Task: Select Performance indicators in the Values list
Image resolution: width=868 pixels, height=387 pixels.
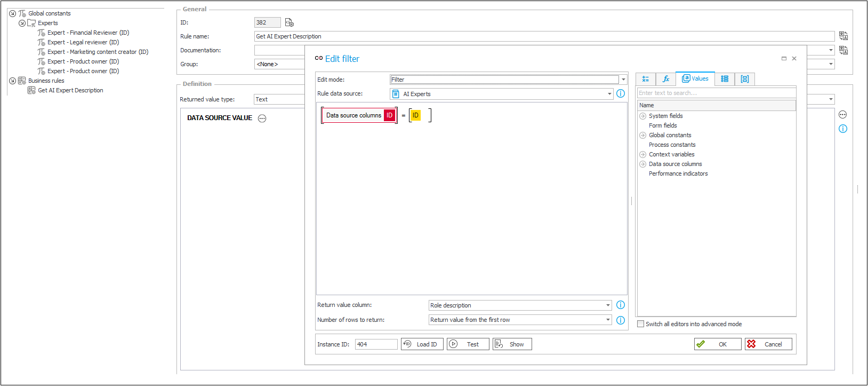Action: tap(678, 173)
